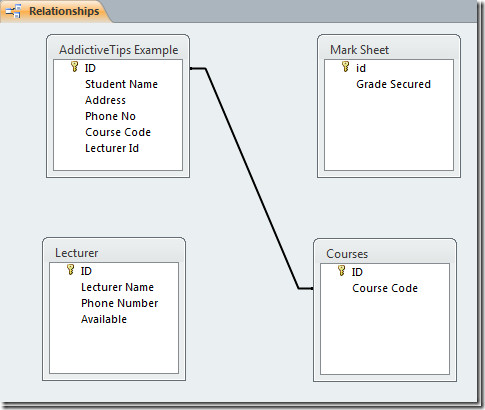Select the Available field in Lecturer table
Viewport: 485px width, 410px height.
coord(104,319)
